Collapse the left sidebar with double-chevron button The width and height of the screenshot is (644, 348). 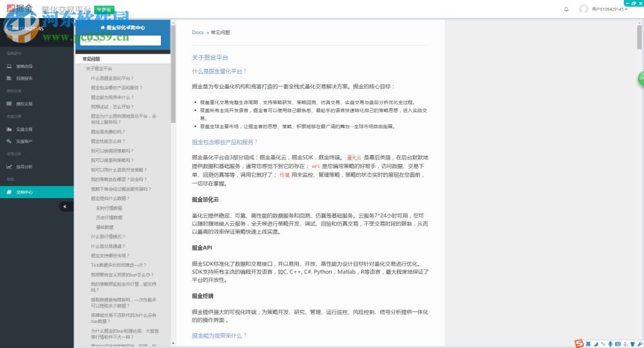65,206
